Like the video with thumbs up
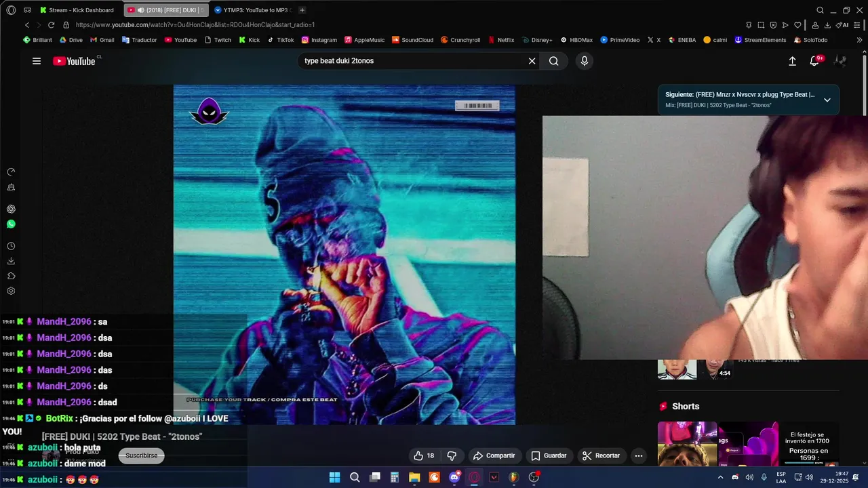The height and width of the screenshot is (488, 868). (425, 455)
